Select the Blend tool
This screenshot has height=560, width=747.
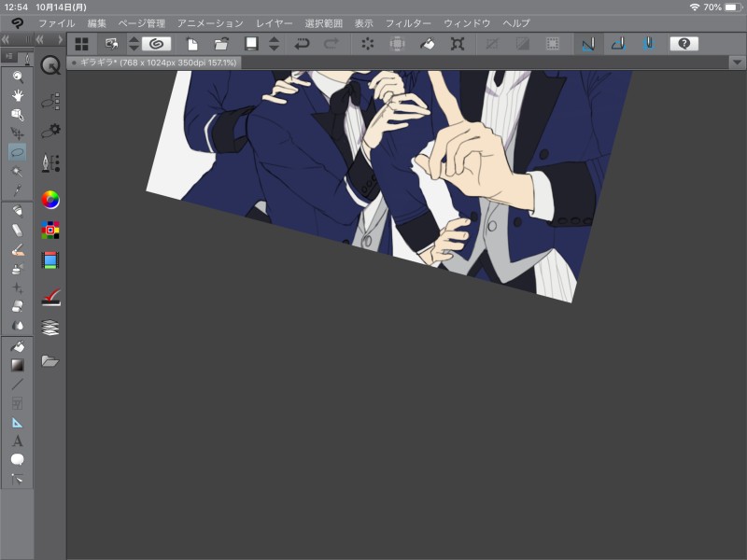pos(17,326)
